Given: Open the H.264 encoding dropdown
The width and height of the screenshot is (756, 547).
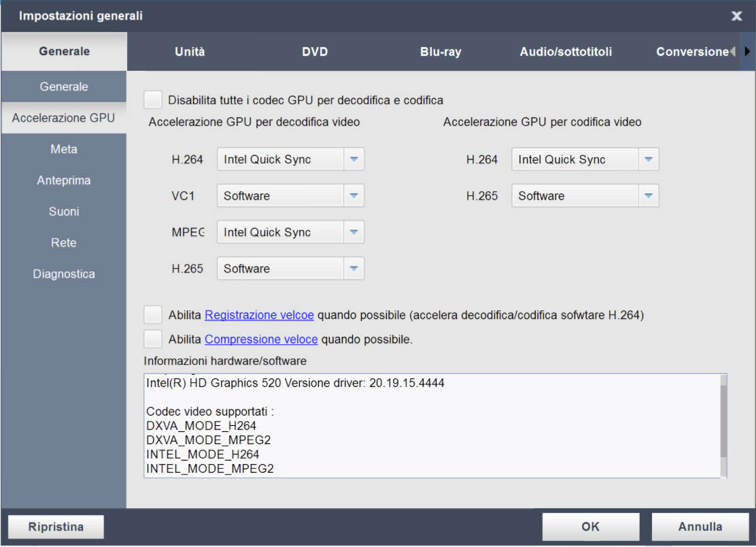Looking at the screenshot, I should pyautogui.click(x=648, y=160).
